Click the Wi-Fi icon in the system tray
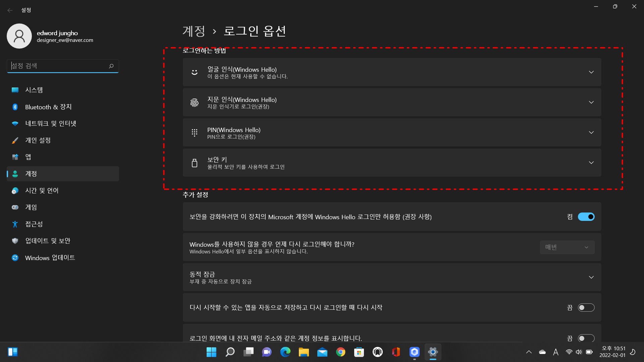Viewport: 644px width, 362px height. pos(569,352)
